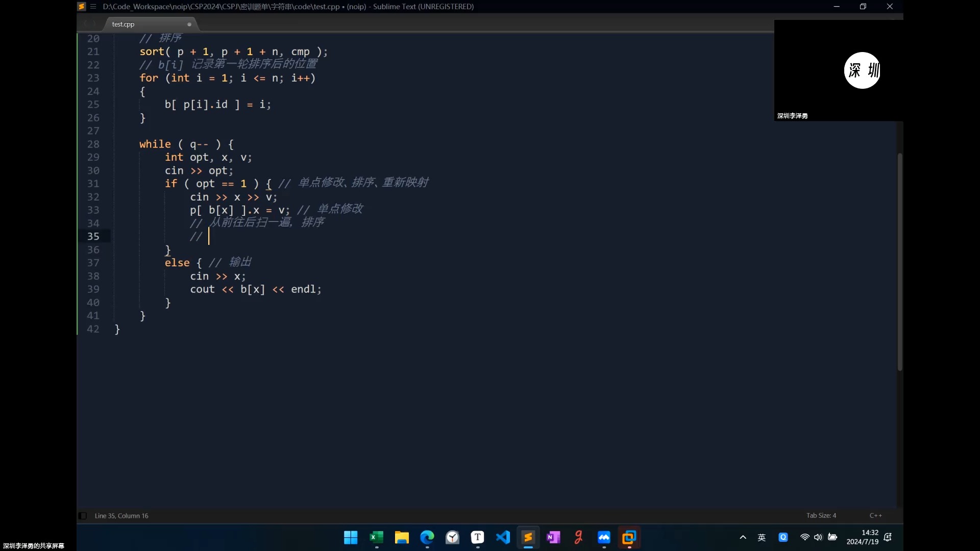
Task: Open Visual Studio Code from the taskbar
Action: coord(503,537)
